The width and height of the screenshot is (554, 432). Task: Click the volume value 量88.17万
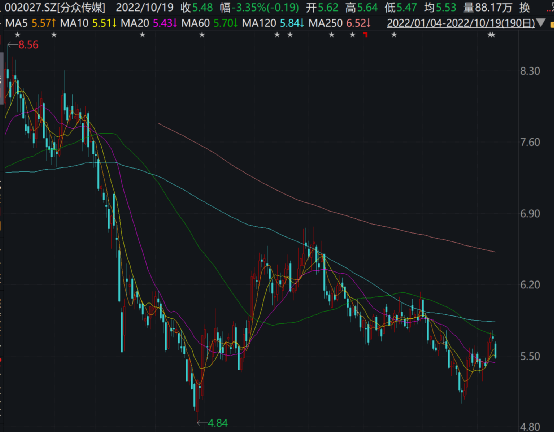[x=488, y=7]
